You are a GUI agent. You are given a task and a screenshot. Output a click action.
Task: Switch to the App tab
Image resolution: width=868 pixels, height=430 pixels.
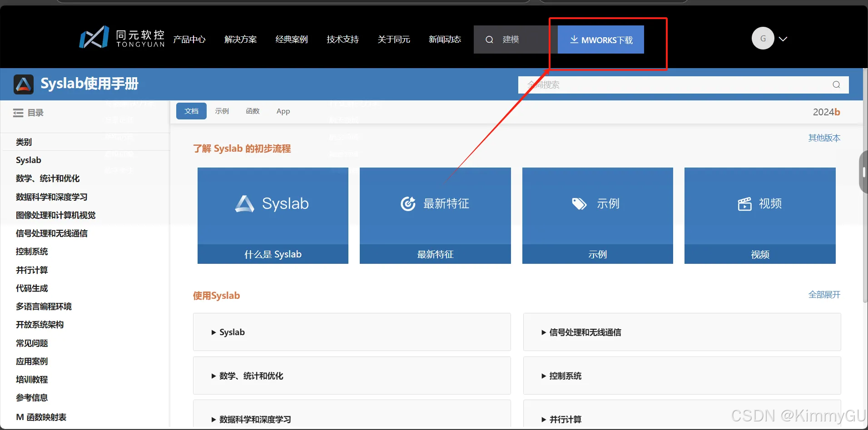click(283, 111)
